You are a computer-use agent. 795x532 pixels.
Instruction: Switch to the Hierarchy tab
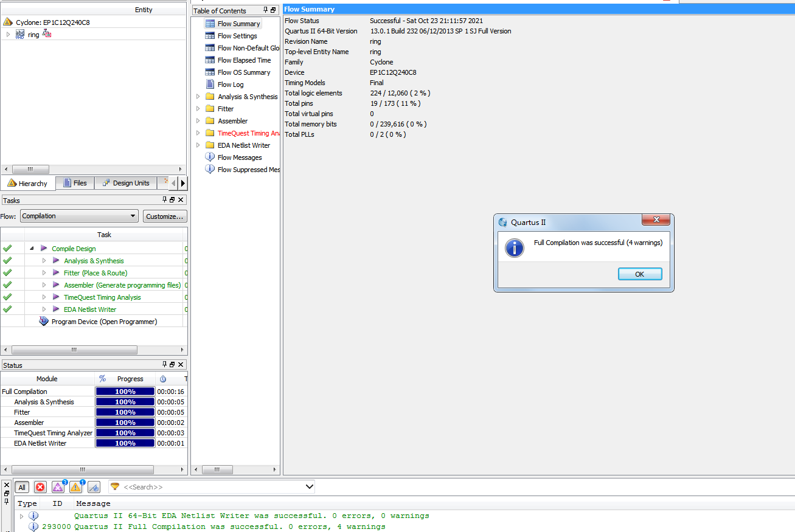tap(28, 183)
